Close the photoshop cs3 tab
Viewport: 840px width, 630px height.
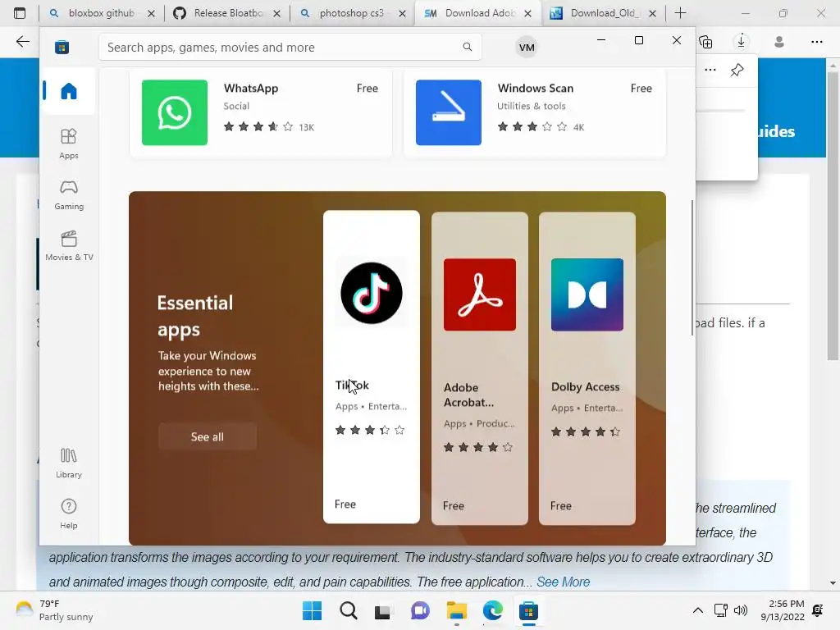point(402,13)
